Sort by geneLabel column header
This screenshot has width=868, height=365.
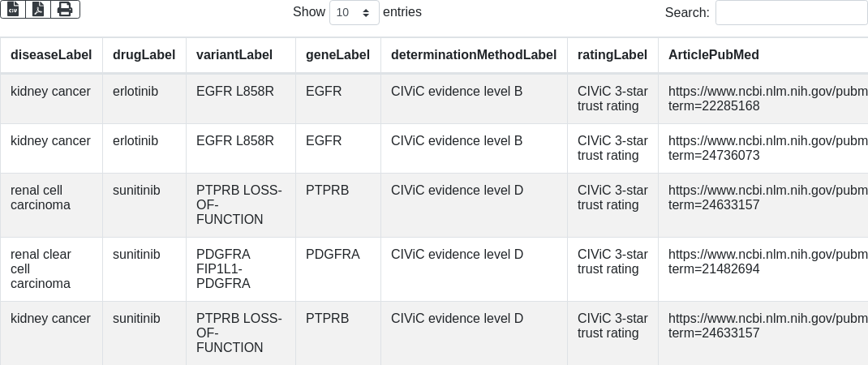337,55
